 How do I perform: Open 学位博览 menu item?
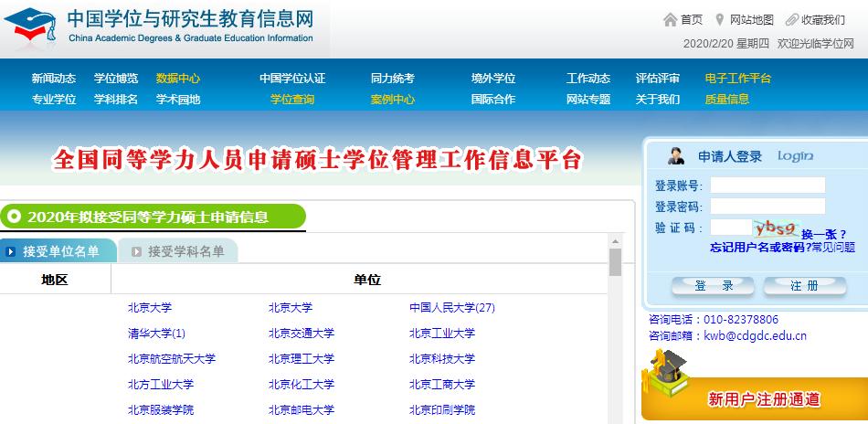(116, 79)
